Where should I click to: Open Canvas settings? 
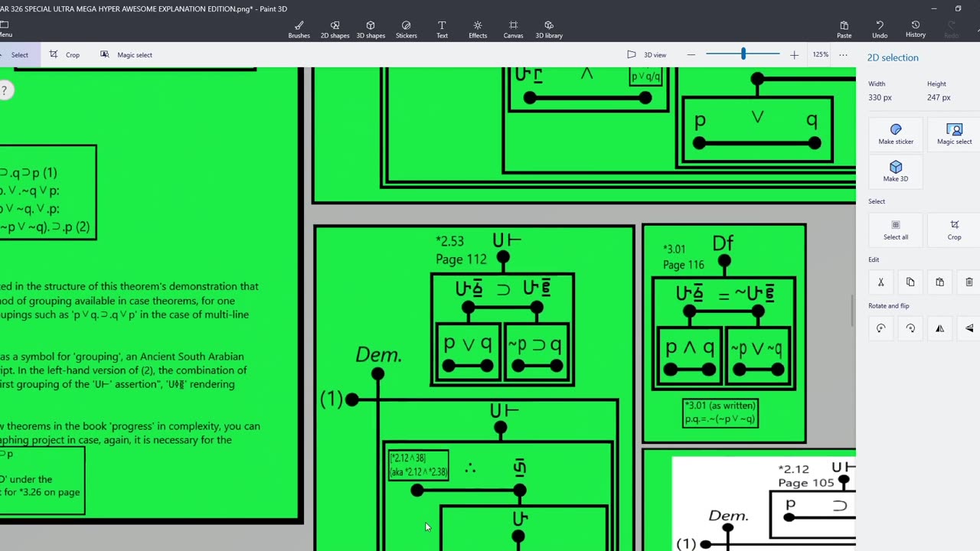pos(513,29)
